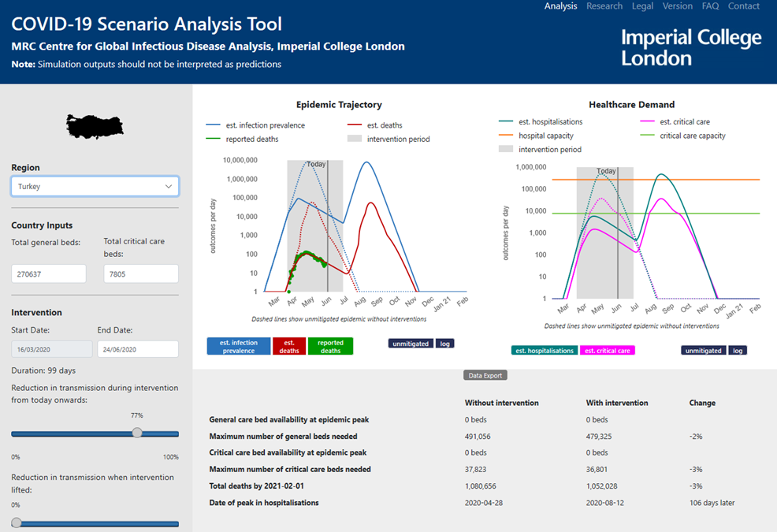This screenshot has height=532, width=777.
Task: Toggle log scale on Epidemic Trajectory chart
Action: (x=444, y=344)
